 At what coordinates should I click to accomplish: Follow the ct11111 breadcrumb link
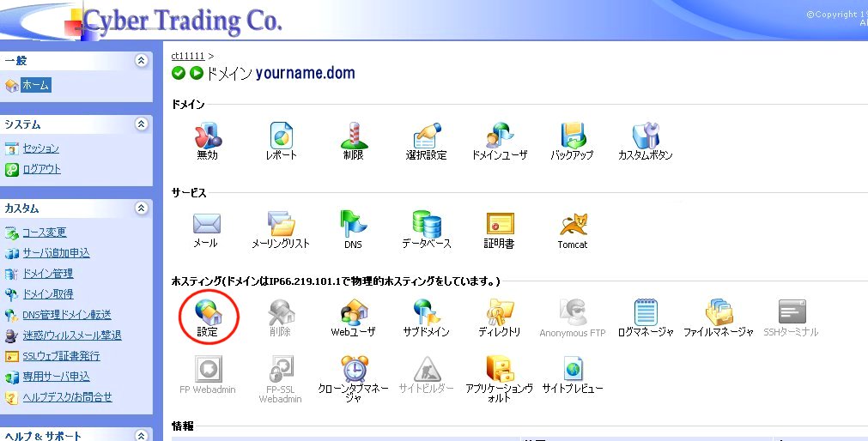[x=187, y=56]
